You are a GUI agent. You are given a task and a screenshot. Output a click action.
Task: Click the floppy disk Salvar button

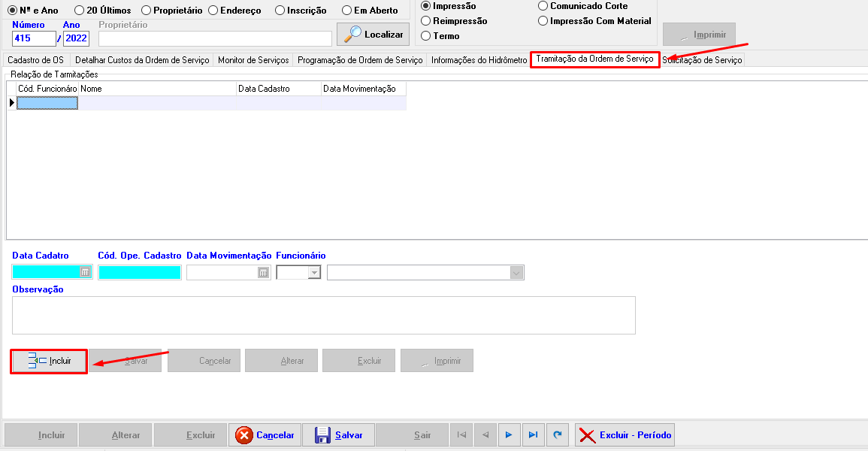click(339, 435)
